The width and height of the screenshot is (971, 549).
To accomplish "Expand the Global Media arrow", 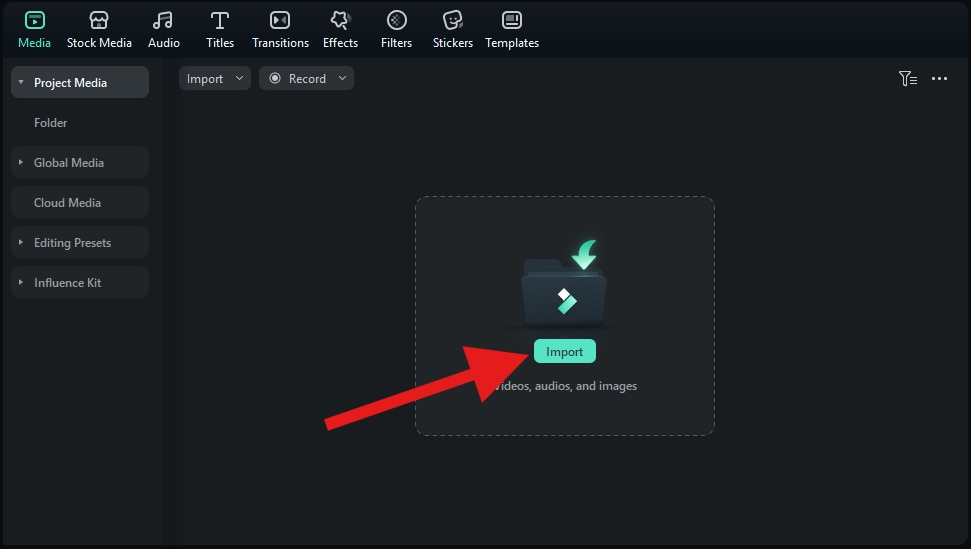I will [x=21, y=162].
